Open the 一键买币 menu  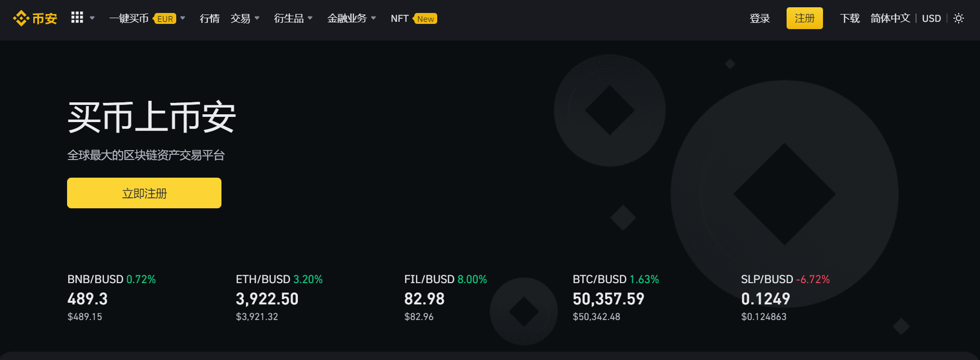pos(129,19)
